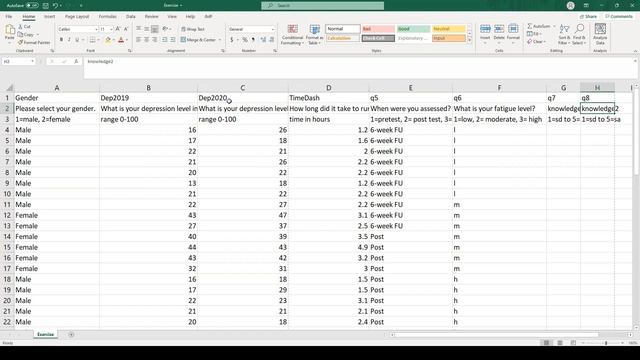The height and width of the screenshot is (360, 640).
Task: Switch to the Formulas tab
Action: [x=107, y=17]
